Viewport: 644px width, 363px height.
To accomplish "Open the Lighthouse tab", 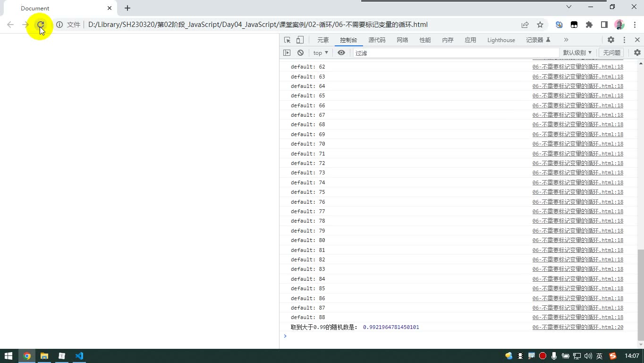I will pyautogui.click(x=501, y=40).
